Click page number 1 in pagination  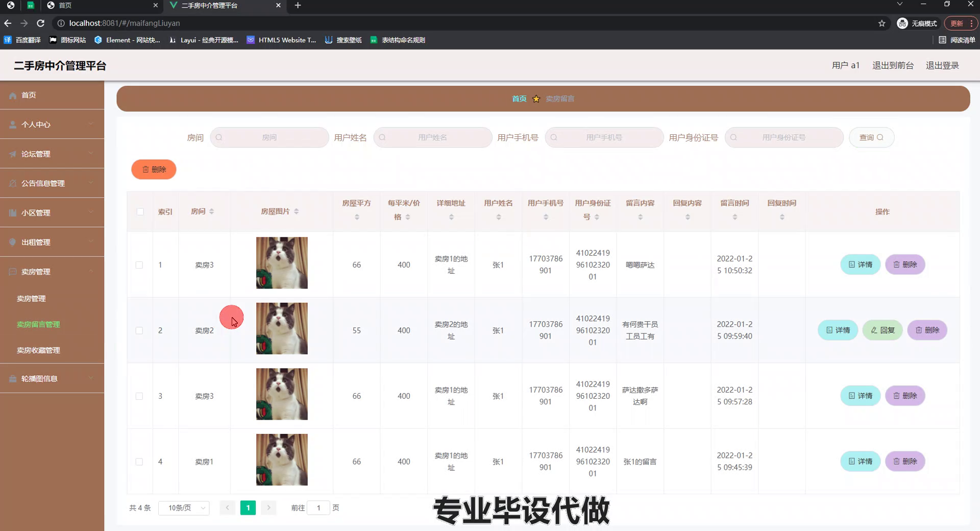pos(248,508)
